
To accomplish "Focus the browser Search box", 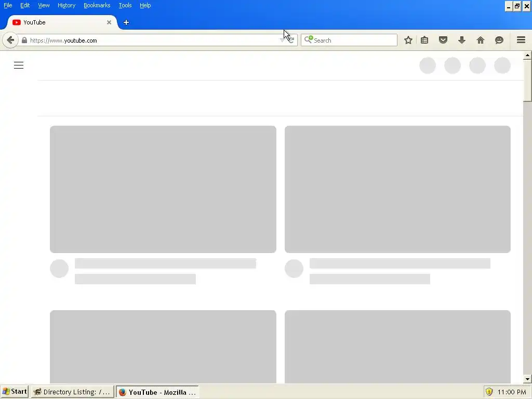I will tap(349, 40).
